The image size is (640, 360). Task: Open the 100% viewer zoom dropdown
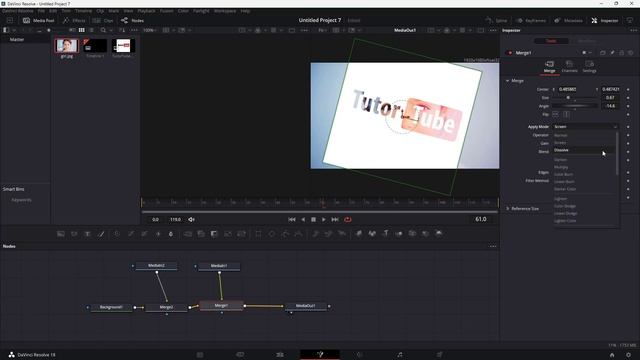coord(150,30)
